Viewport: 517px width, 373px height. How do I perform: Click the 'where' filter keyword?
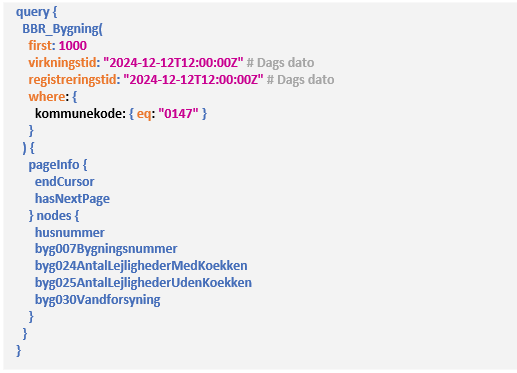[47, 97]
